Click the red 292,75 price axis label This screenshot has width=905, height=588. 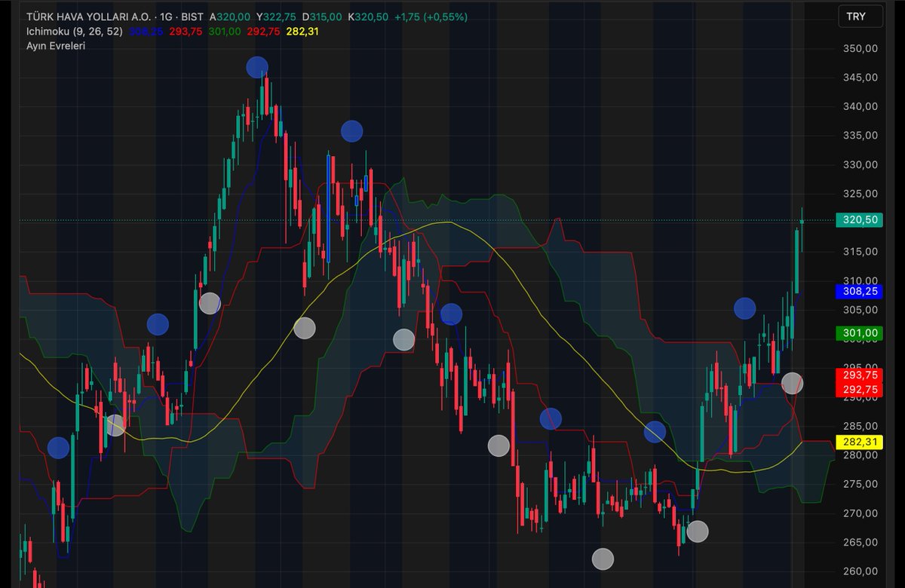point(861,389)
